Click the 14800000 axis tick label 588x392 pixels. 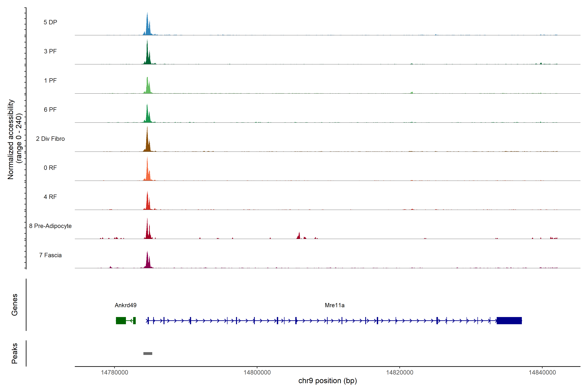pos(257,373)
